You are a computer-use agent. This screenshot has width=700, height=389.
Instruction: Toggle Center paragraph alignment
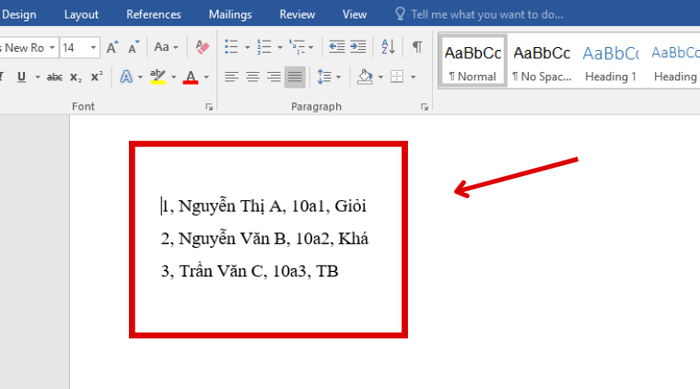(x=253, y=77)
